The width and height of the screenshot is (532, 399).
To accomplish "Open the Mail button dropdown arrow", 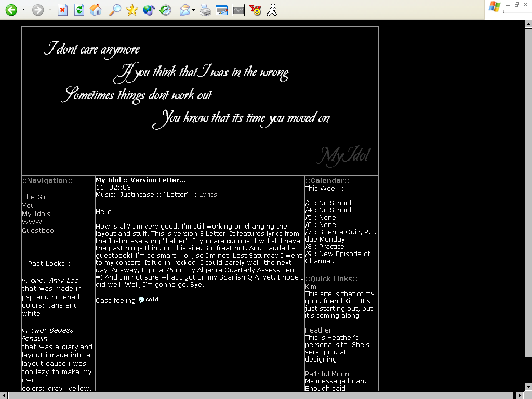I will click(x=193, y=10).
